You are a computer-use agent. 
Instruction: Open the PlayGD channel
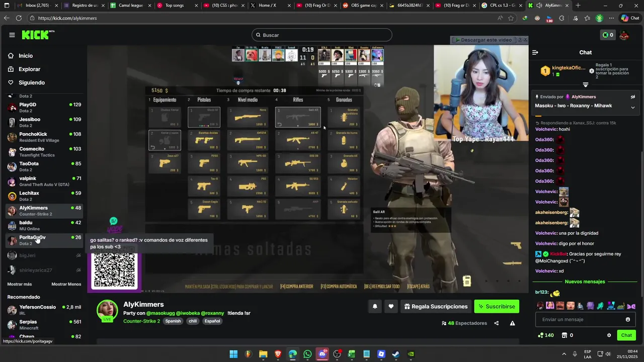click(x=44, y=108)
